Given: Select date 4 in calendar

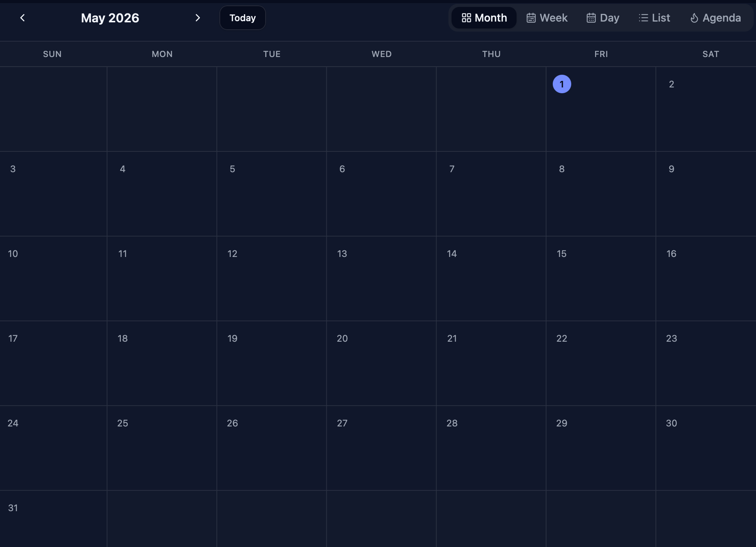Looking at the screenshot, I should point(122,169).
